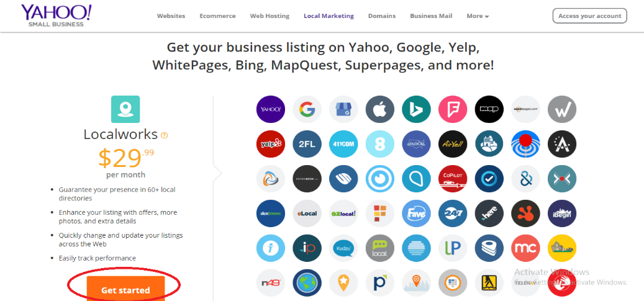This screenshot has height=301, width=644.
Task: Click the Kudzu speech bubble icon
Action: (x=343, y=248)
